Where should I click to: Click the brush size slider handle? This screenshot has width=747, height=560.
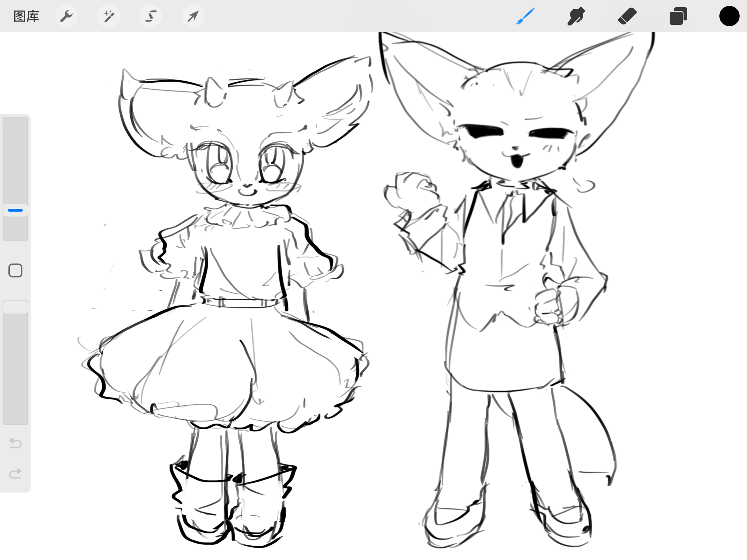pos(15,210)
